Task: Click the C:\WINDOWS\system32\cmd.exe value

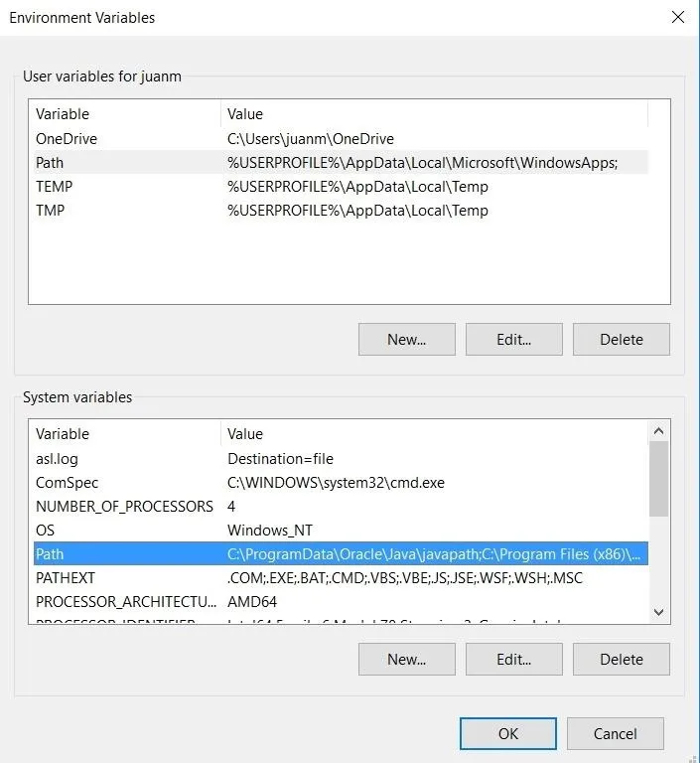Action: point(336,482)
